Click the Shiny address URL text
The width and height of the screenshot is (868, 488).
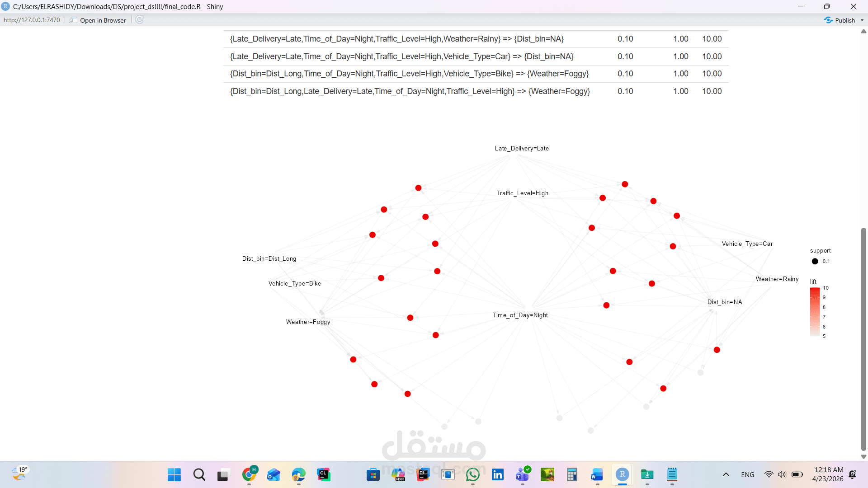(x=32, y=20)
